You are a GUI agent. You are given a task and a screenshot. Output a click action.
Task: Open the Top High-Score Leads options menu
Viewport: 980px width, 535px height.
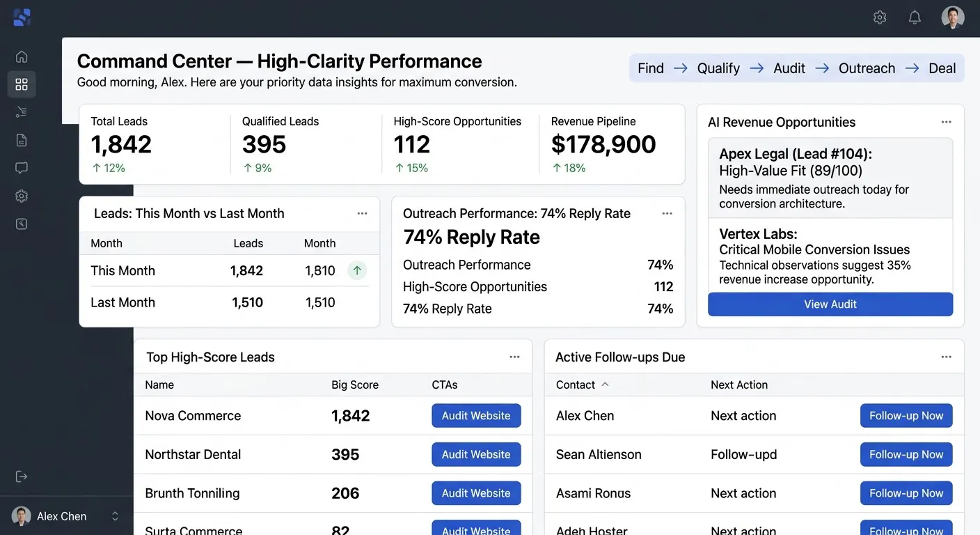pos(514,357)
